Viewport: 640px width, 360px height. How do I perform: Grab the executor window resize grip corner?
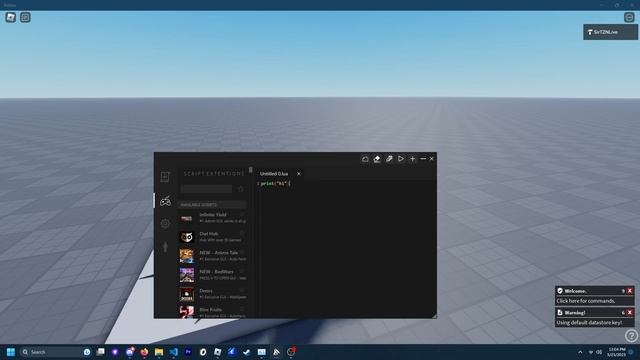coord(434,316)
